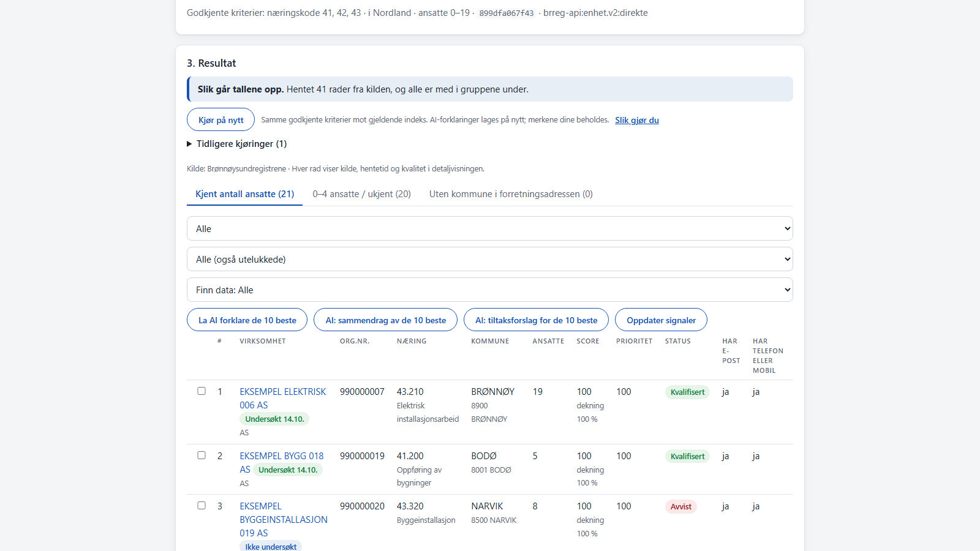Click La AI forklare de 10 beste

(247, 320)
